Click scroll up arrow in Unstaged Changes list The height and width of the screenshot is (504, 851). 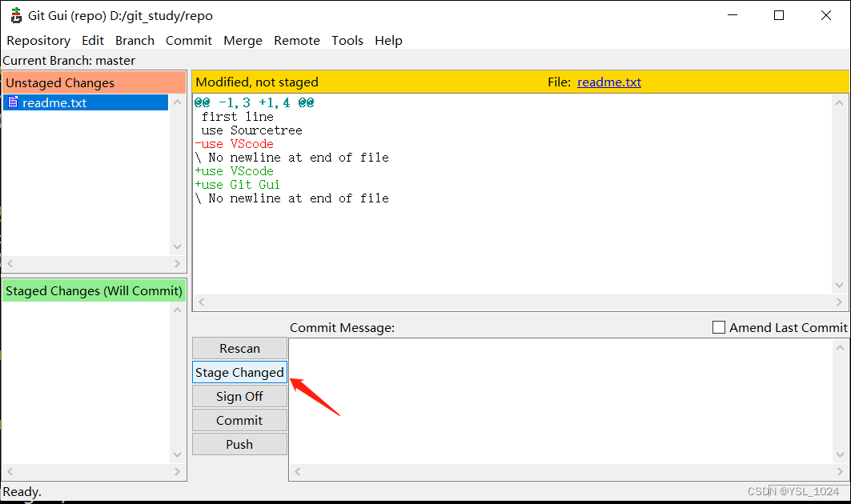[x=178, y=102]
